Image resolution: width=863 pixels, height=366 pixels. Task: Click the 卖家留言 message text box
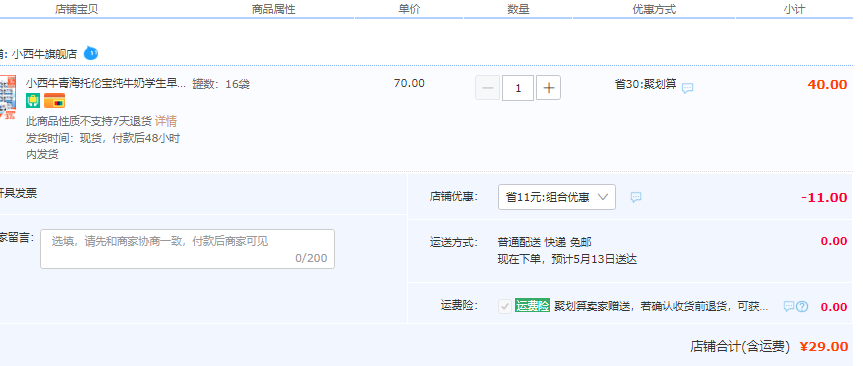click(x=187, y=249)
